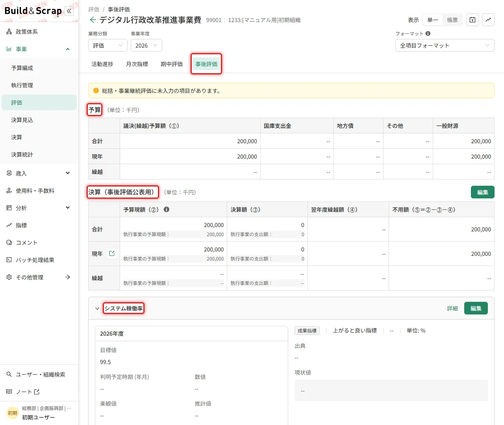
Task: Click the ノート book icon
Action: pyautogui.click(x=9, y=392)
